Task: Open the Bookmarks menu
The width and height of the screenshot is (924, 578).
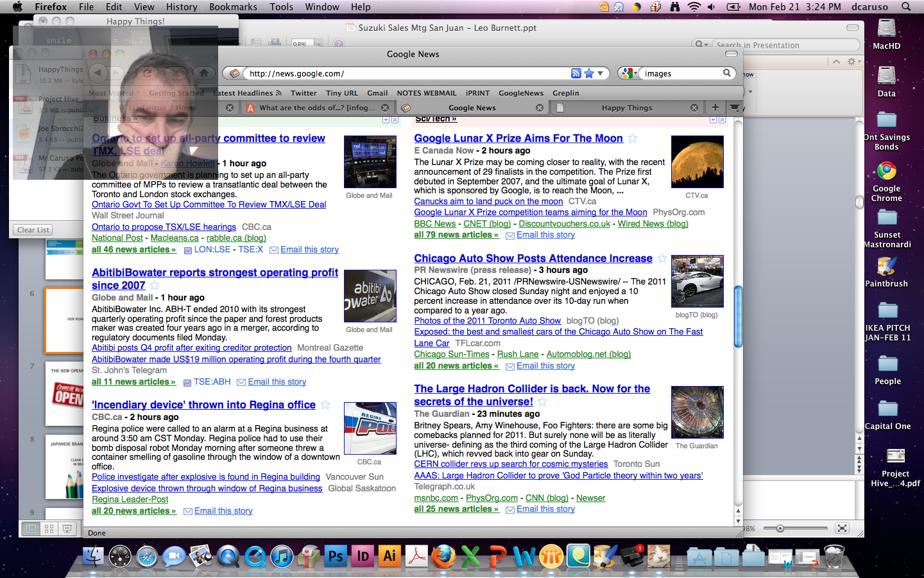Action: pyautogui.click(x=233, y=6)
